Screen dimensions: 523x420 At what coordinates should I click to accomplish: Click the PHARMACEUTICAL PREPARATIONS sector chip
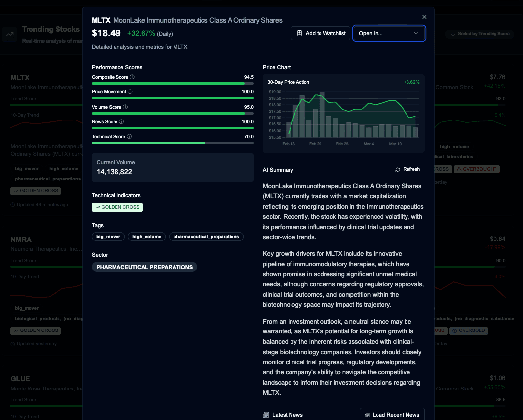pos(144,267)
